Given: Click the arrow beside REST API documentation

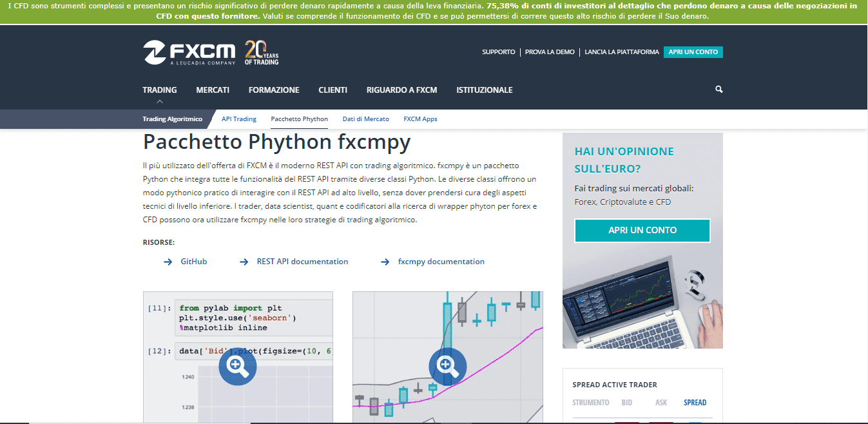Looking at the screenshot, I should [x=244, y=262].
